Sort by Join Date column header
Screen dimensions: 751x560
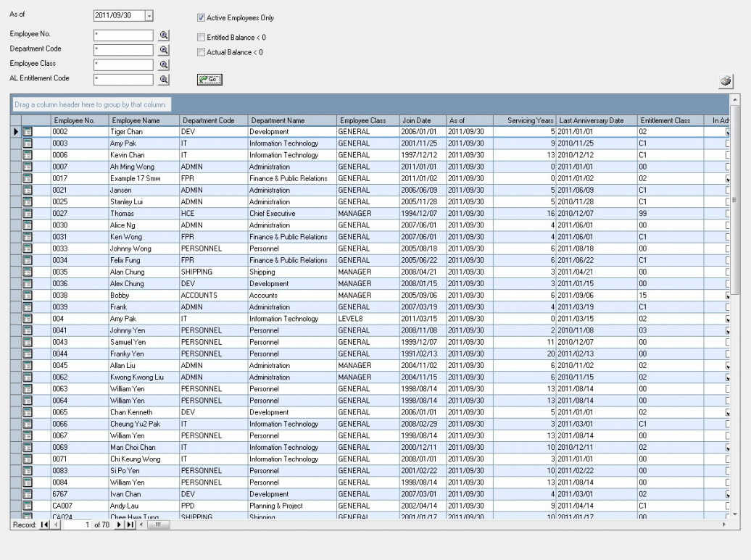(x=423, y=120)
